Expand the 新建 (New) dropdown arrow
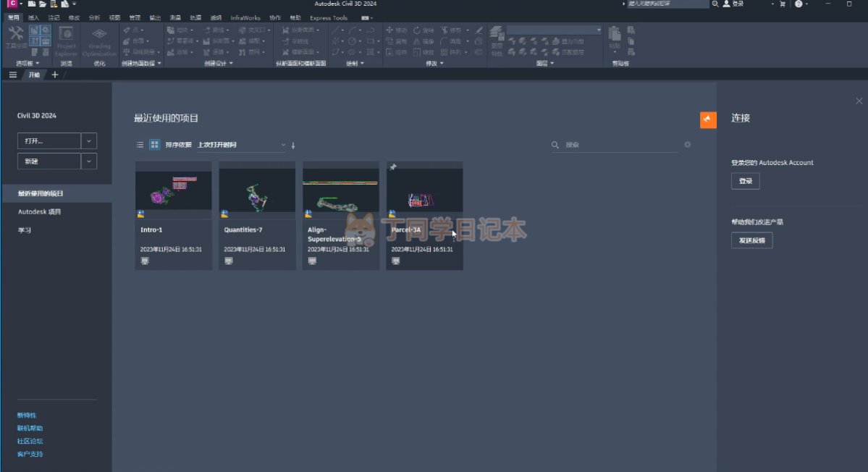868x472 pixels. [88, 161]
